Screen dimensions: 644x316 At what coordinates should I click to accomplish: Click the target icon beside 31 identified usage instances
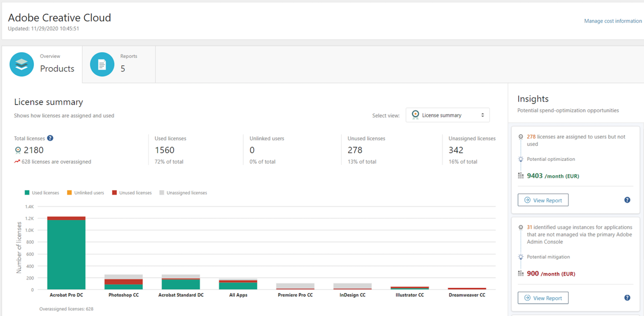tap(521, 227)
